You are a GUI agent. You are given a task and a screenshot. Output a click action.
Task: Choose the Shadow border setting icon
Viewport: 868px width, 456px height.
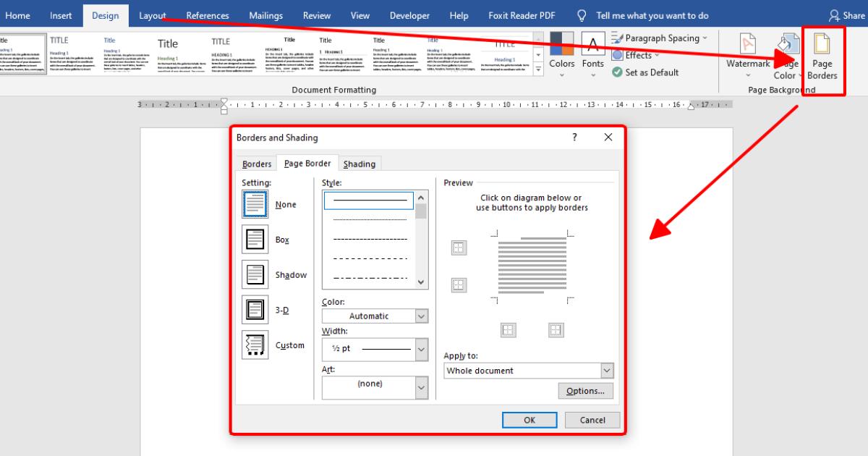(x=255, y=274)
